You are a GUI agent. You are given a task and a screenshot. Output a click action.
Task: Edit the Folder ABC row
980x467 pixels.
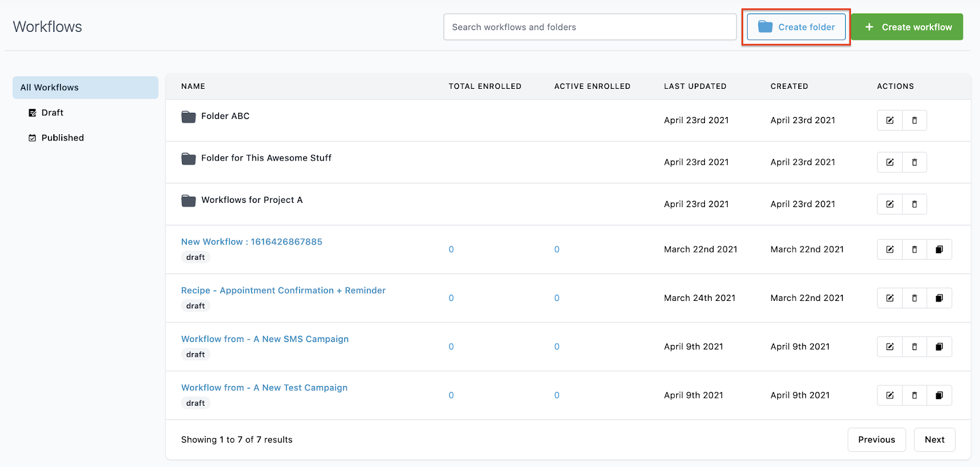click(889, 121)
